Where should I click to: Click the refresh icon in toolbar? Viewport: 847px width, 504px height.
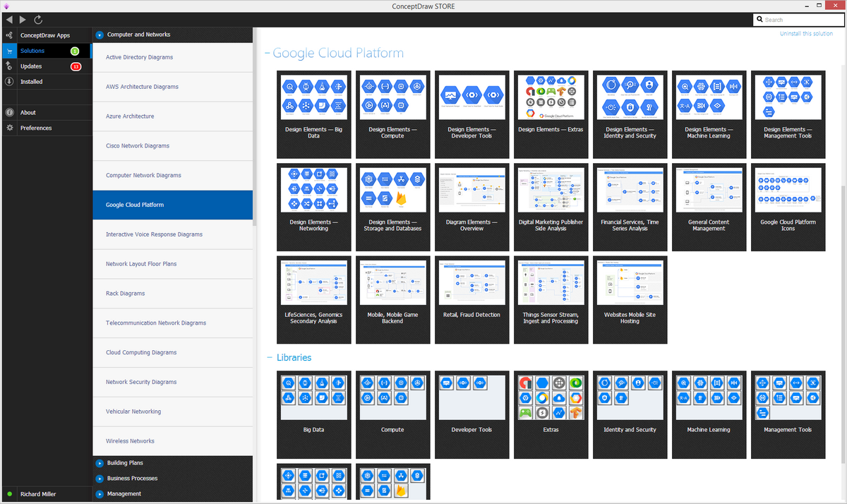(x=38, y=20)
